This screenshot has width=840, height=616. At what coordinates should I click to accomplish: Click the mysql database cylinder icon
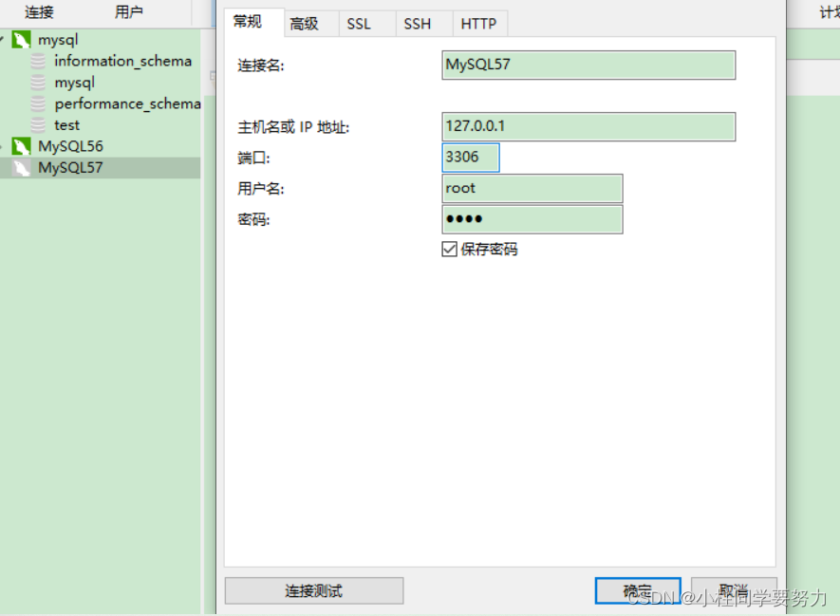tap(38, 83)
